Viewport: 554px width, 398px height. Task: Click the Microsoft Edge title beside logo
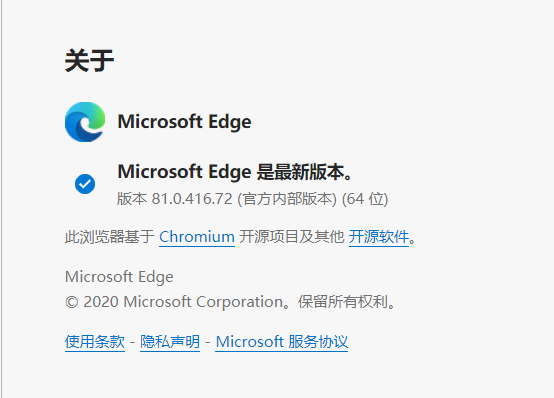(x=184, y=122)
